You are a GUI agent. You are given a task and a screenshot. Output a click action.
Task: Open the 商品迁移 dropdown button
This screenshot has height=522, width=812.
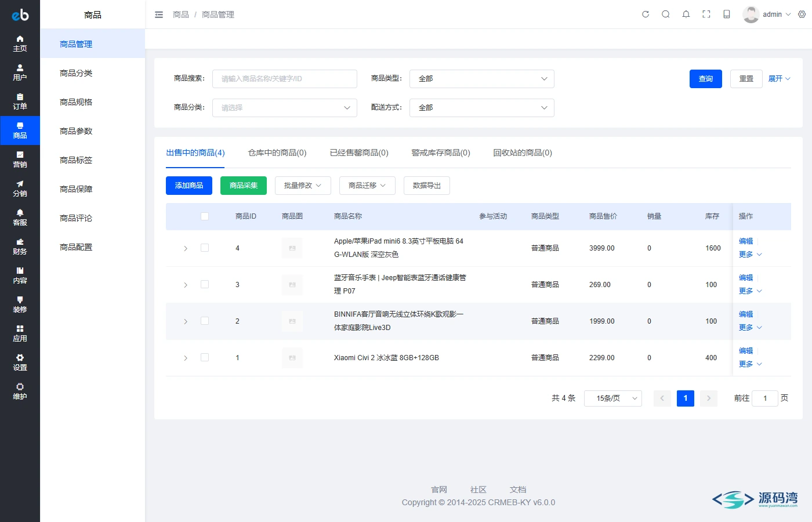point(367,186)
